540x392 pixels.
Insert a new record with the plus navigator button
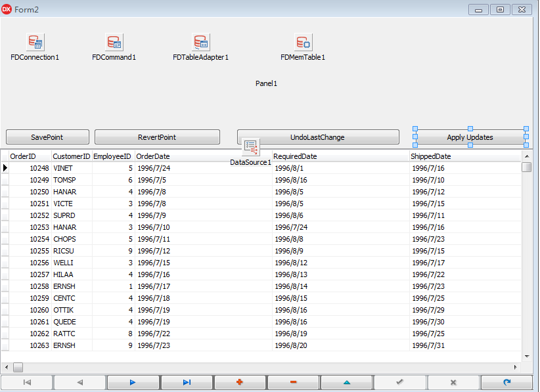[239, 381]
